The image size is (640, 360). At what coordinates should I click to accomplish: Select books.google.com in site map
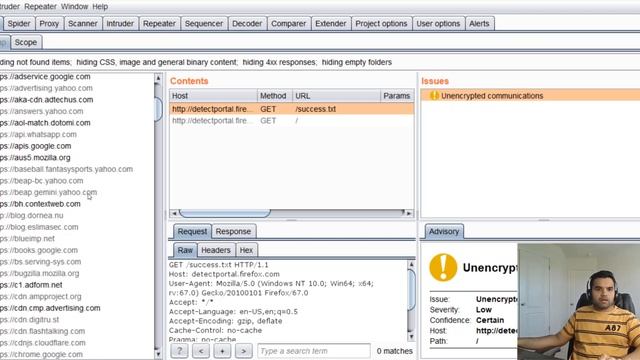click(39, 250)
